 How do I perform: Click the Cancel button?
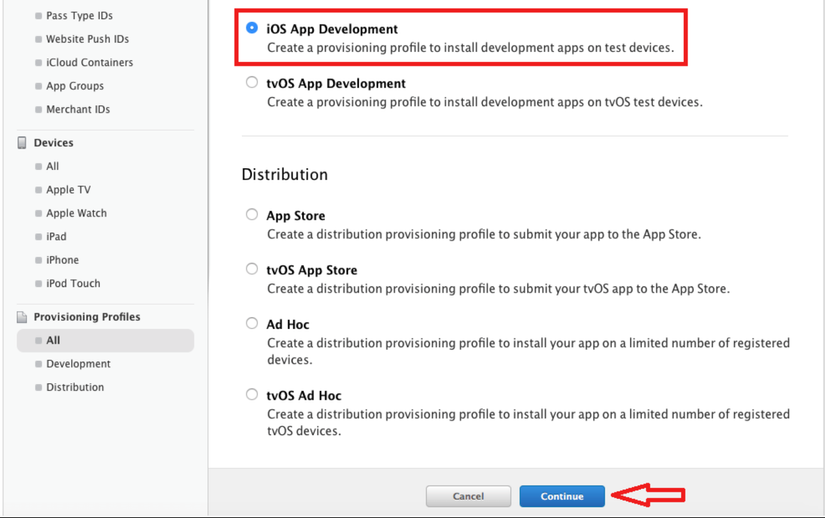point(468,496)
